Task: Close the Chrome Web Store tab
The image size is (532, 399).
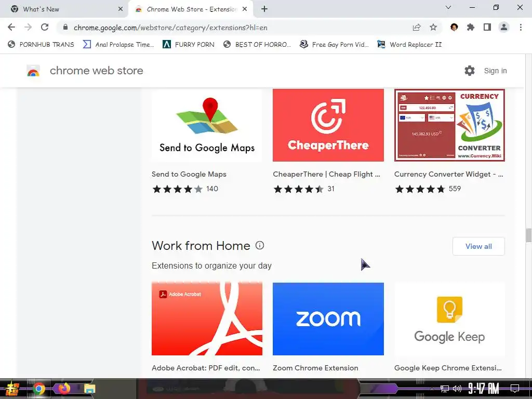Action: (x=245, y=9)
